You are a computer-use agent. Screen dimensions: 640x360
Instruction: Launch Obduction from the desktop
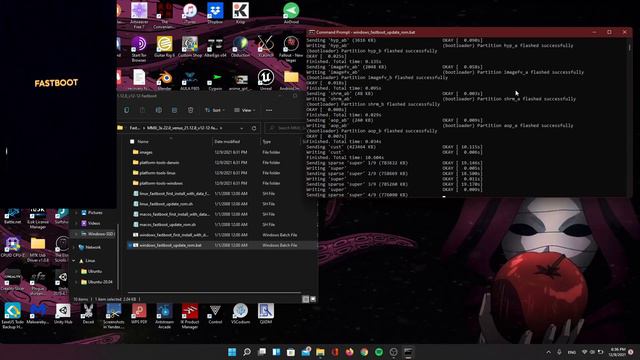240,47
